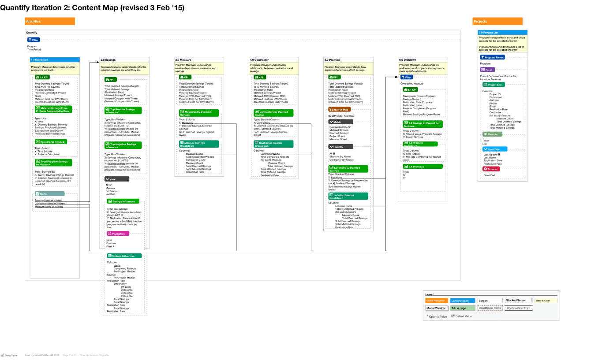The height and width of the screenshot is (364, 591).
Task: Click the Download link under Actions
Action: (x=490, y=175)
